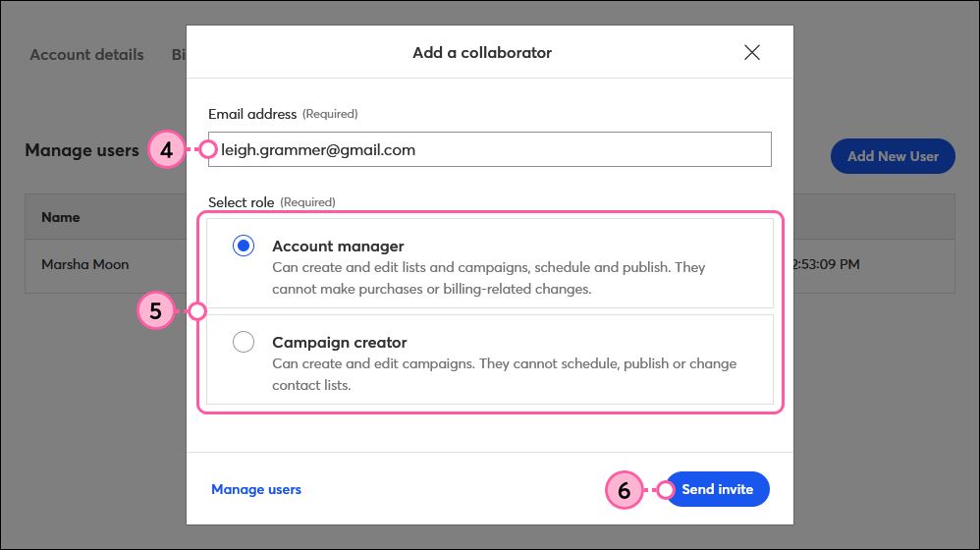This screenshot has height=550, width=980.
Task: Click Add New User button in background page
Action: pyautogui.click(x=893, y=156)
